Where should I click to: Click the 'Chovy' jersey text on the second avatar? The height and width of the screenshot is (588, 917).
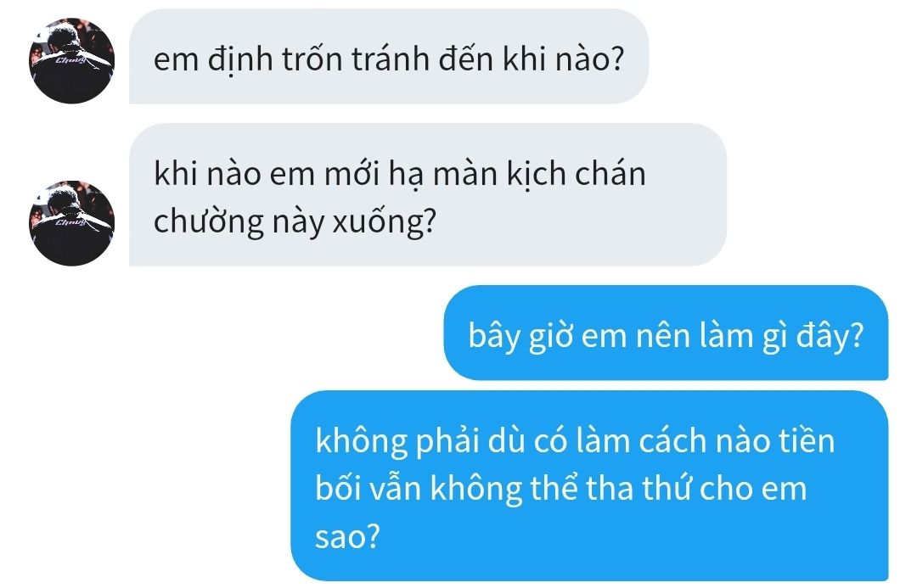(x=70, y=222)
